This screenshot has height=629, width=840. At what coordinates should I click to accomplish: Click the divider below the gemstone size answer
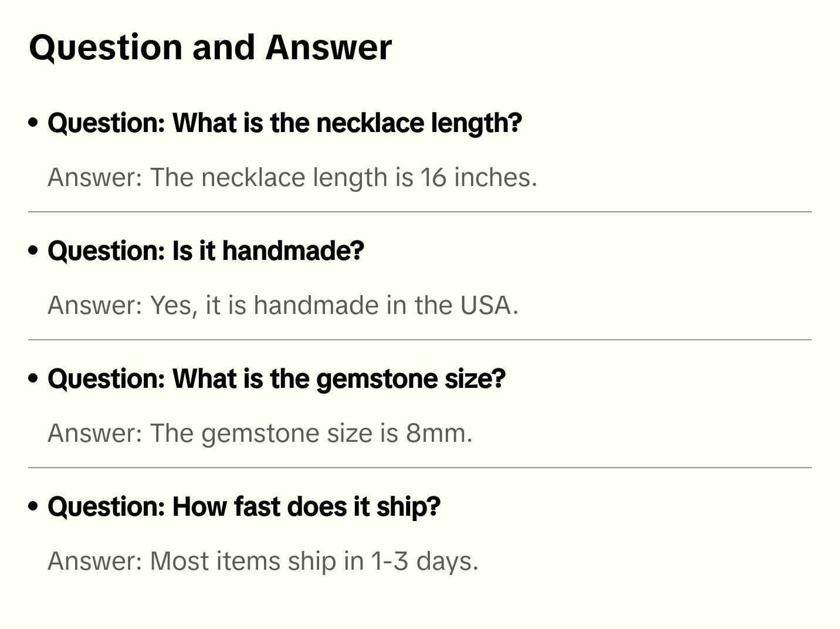click(420, 468)
